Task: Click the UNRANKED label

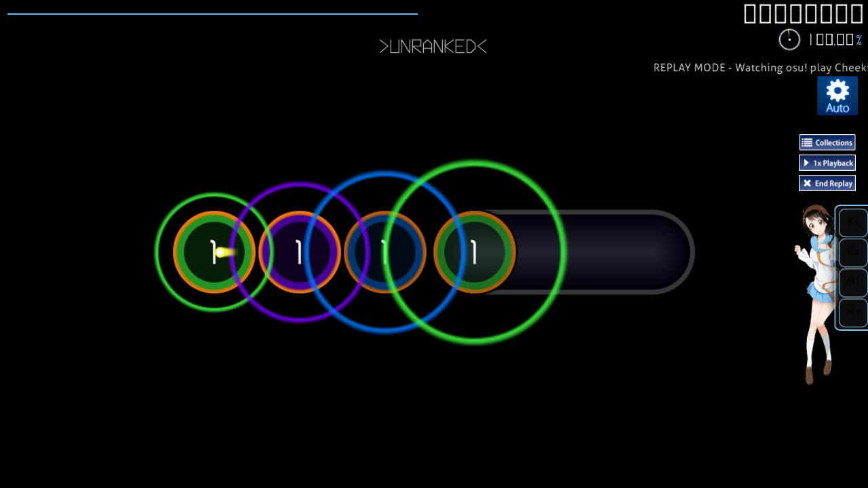Action: [433, 46]
